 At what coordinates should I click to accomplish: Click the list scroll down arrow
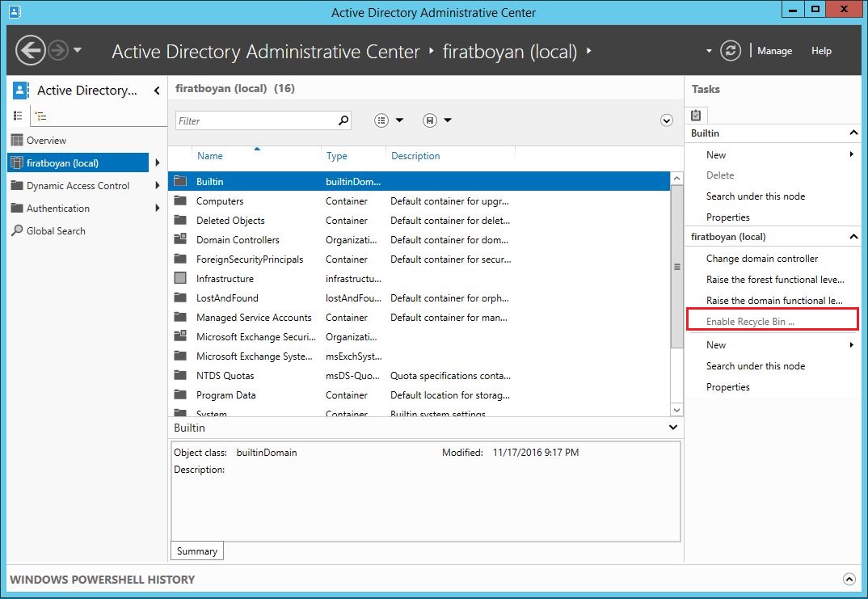click(x=676, y=410)
